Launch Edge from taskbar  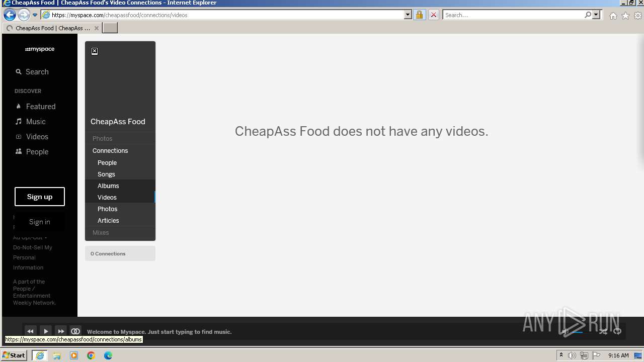pos(108,355)
